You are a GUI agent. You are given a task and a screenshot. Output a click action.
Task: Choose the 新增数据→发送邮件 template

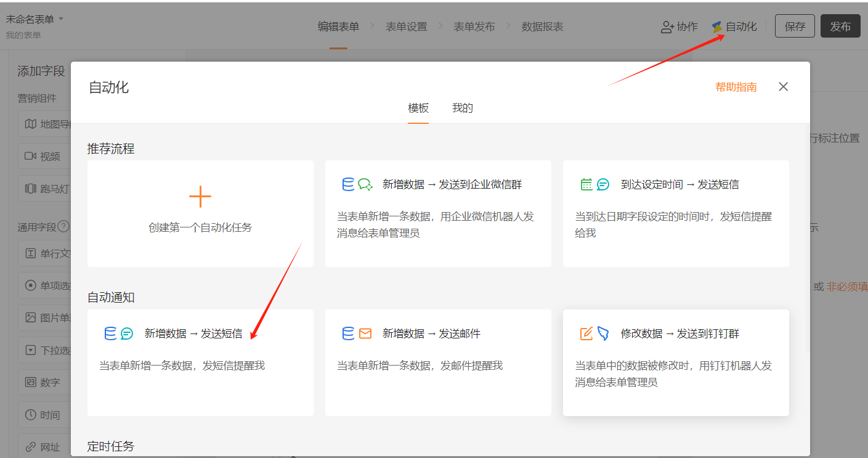pos(438,362)
